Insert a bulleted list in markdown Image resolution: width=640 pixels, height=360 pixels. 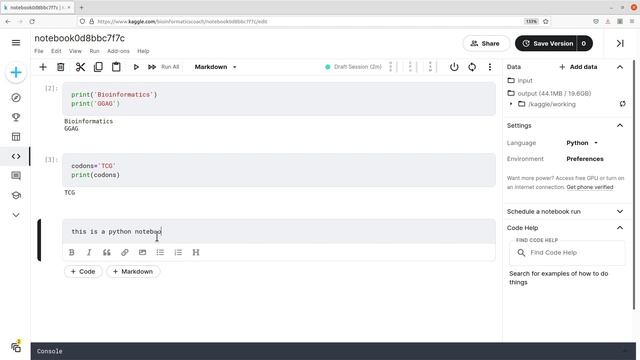pyautogui.click(x=160, y=252)
